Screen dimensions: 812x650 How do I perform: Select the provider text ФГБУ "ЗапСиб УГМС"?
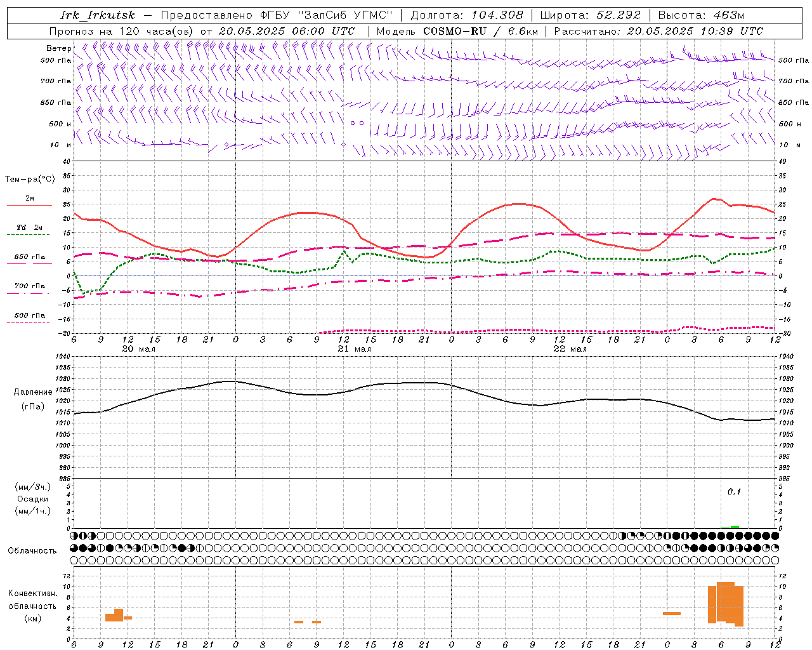[x=327, y=15]
